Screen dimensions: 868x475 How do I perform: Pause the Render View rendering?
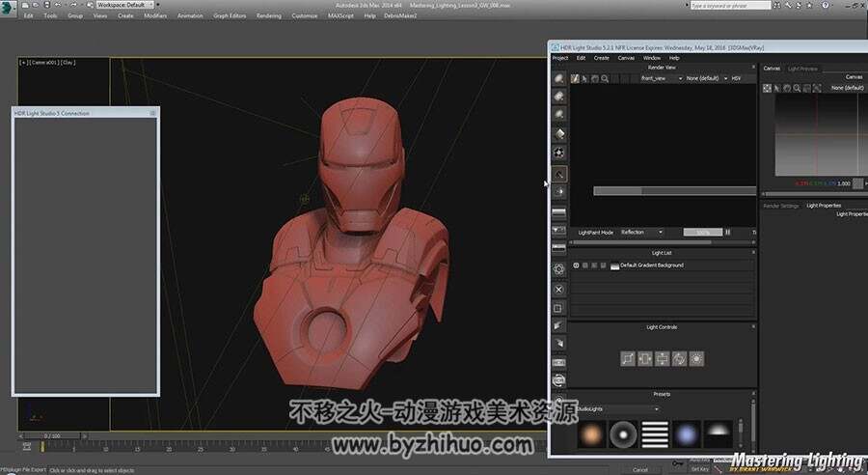click(728, 233)
